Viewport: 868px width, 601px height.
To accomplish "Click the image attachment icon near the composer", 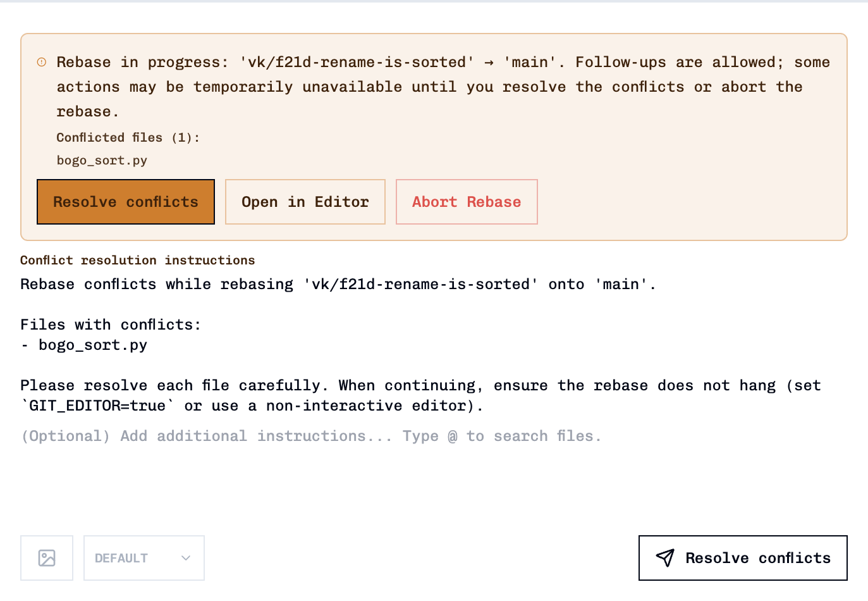I will [x=46, y=557].
